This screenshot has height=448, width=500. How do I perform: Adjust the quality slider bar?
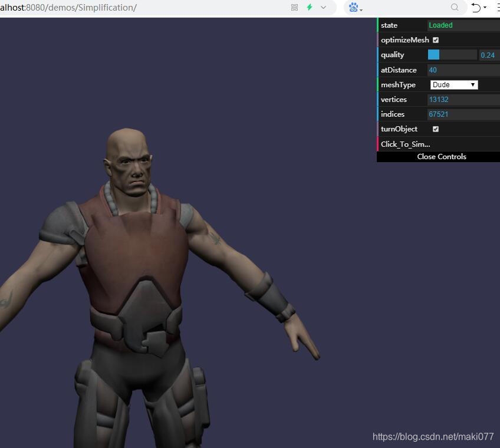point(452,55)
